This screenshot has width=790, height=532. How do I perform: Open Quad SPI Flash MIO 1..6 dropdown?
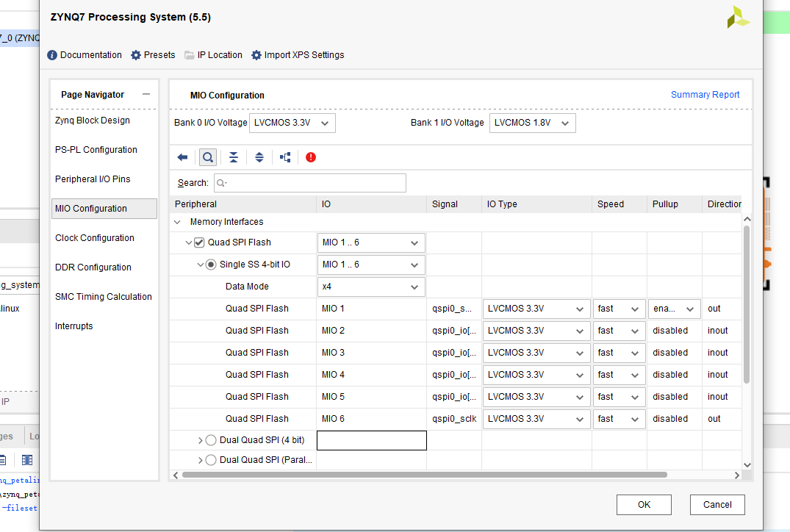pyautogui.click(x=371, y=242)
